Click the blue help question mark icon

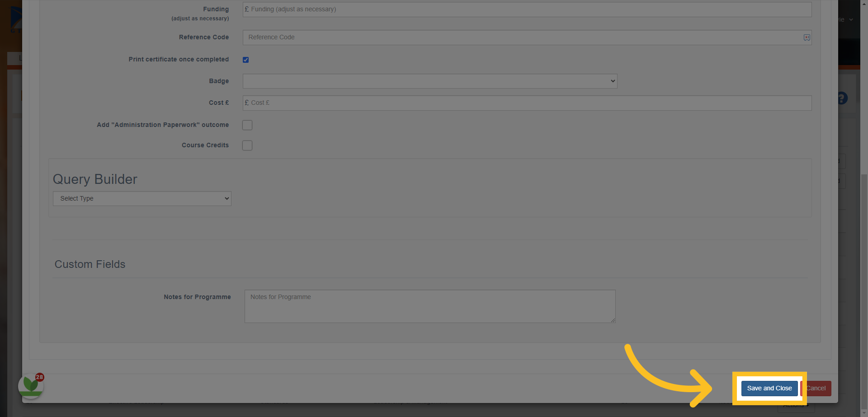tap(842, 98)
